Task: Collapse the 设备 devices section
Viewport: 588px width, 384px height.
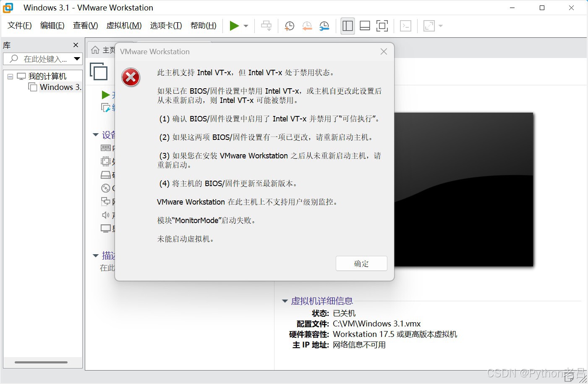Action: (x=96, y=135)
